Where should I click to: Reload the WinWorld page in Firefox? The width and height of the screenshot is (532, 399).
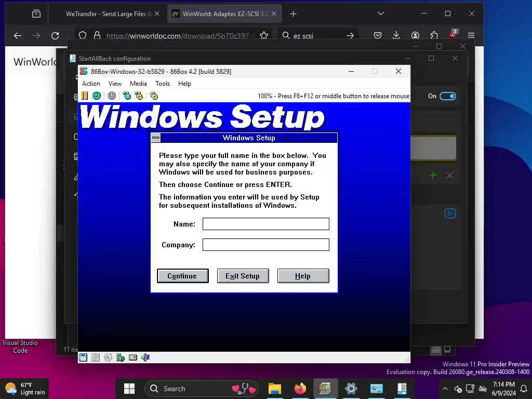55,35
